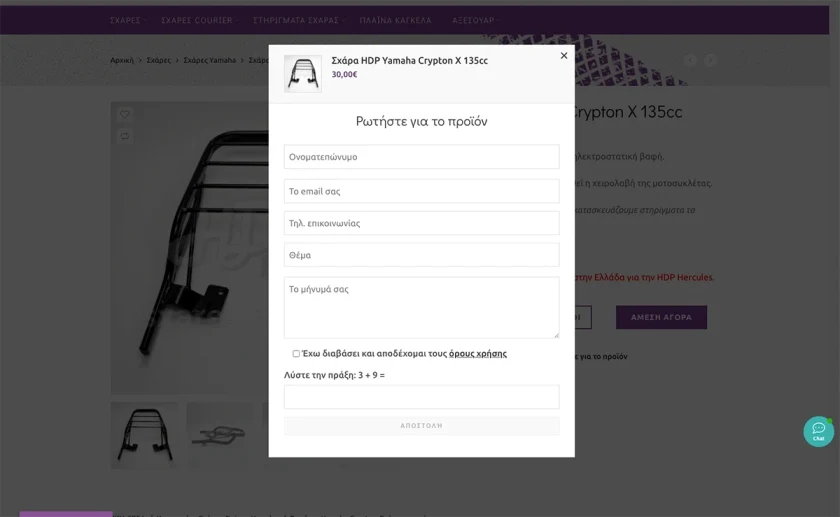
Task: Accept the terms of use checkbox
Action: (296, 354)
